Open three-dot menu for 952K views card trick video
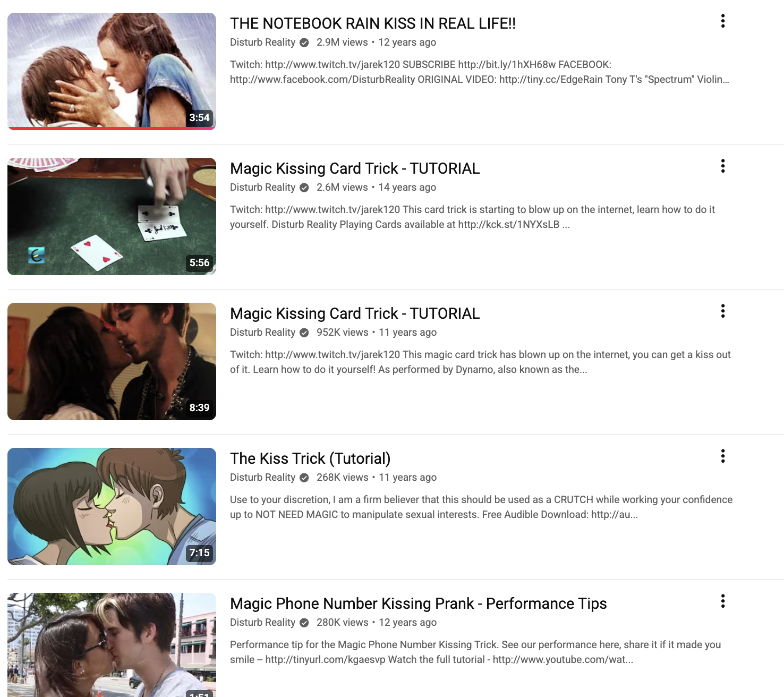The width and height of the screenshot is (784, 697). click(723, 311)
